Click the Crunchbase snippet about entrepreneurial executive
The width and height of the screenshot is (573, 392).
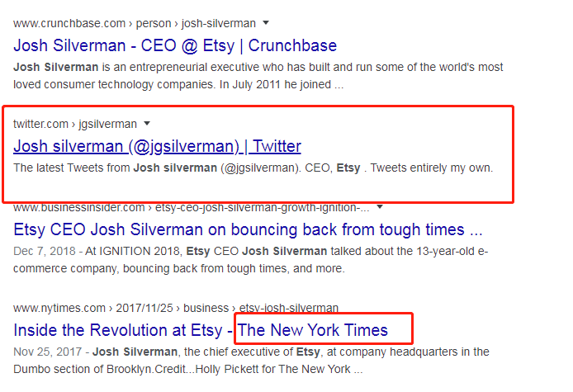258,76
